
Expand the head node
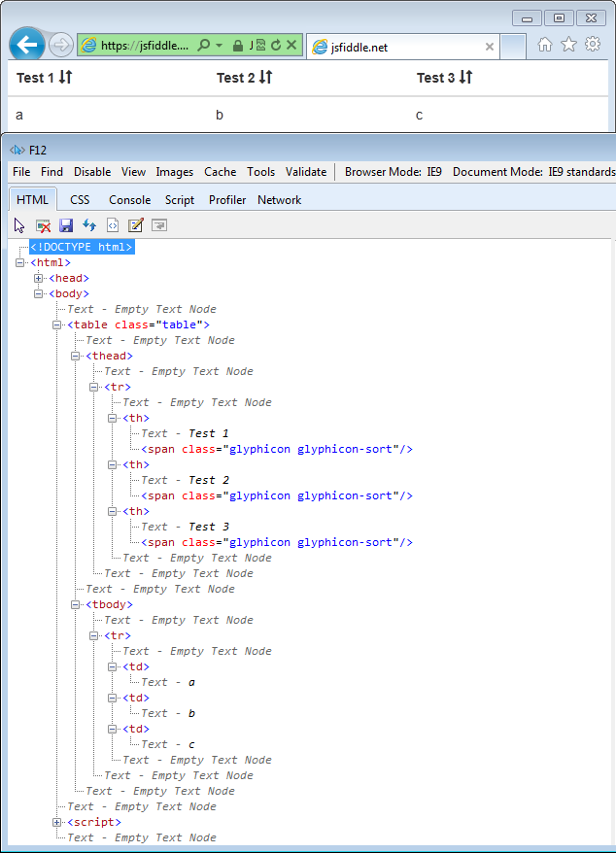(x=38, y=279)
